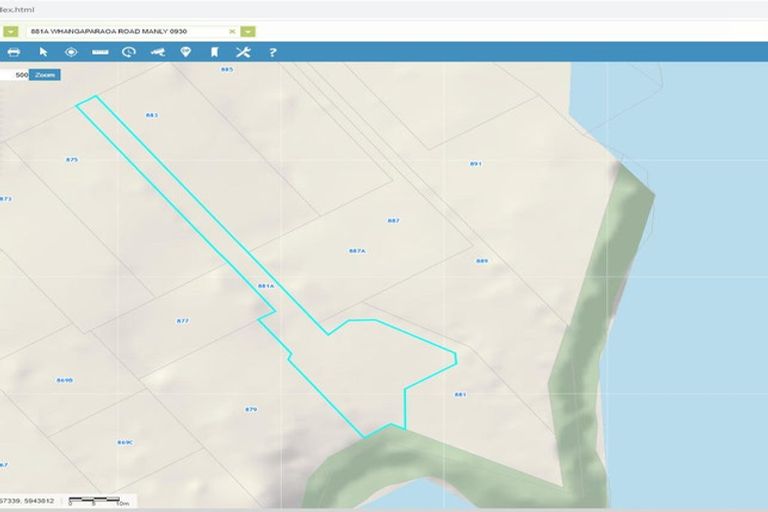
Task: Select the ruler measure tool
Action: coord(100,52)
